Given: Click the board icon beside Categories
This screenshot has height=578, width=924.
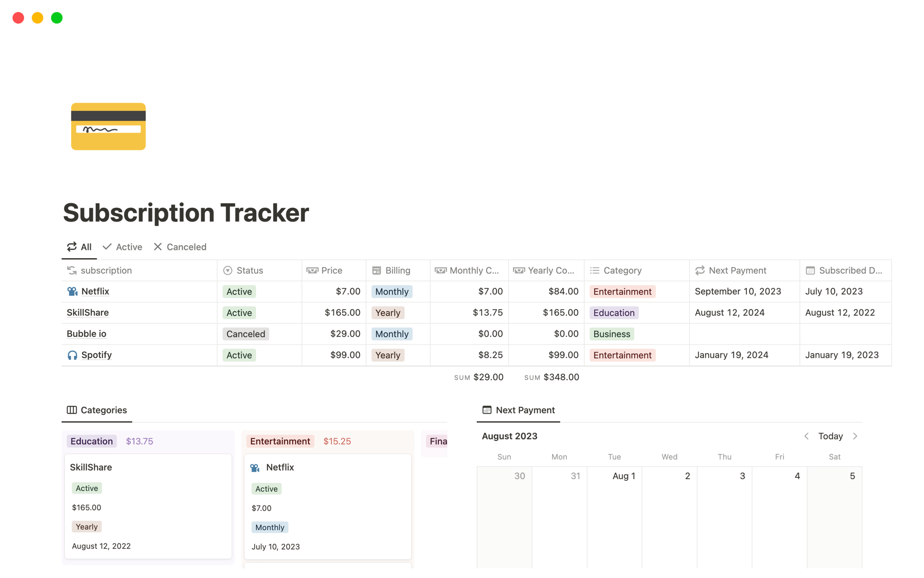Looking at the screenshot, I should pos(72,410).
